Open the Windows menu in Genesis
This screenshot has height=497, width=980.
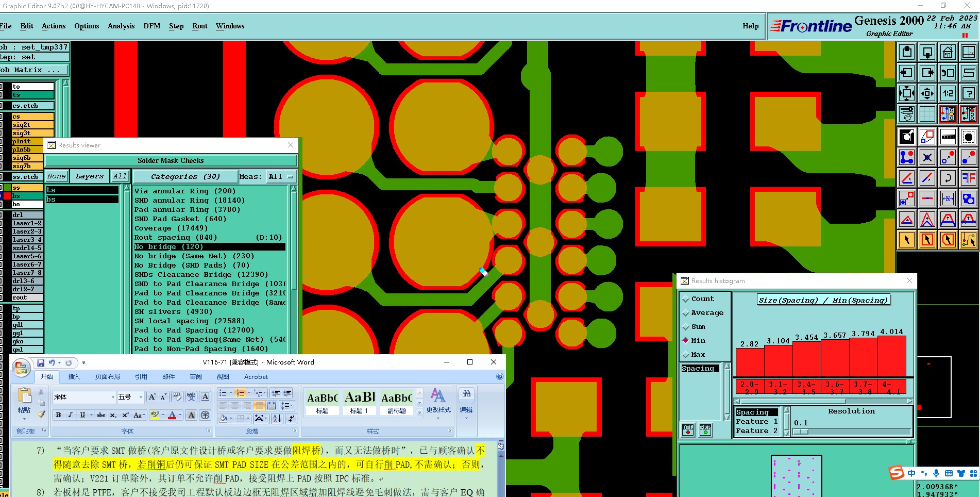coord(230,26)
